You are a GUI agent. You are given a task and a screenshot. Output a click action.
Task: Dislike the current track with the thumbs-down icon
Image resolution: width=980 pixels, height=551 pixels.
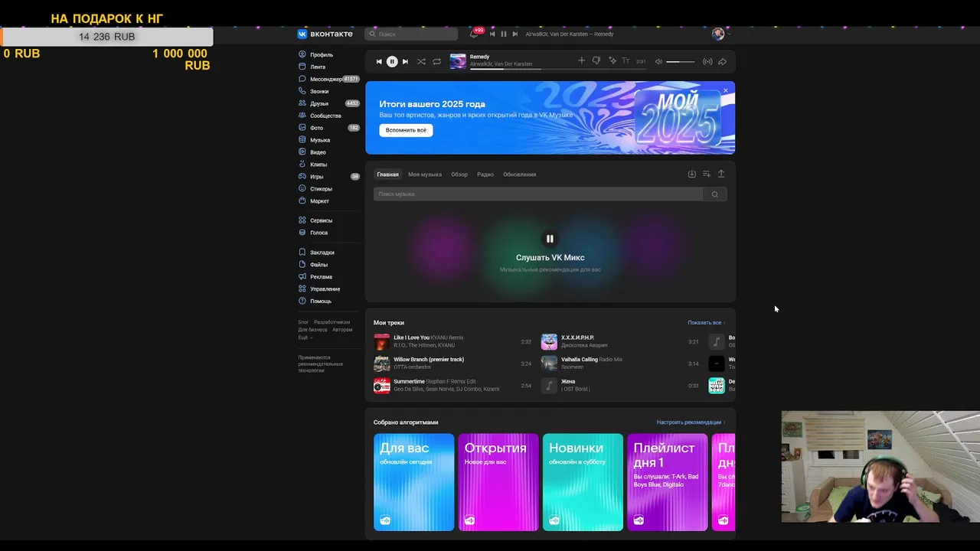596,60
